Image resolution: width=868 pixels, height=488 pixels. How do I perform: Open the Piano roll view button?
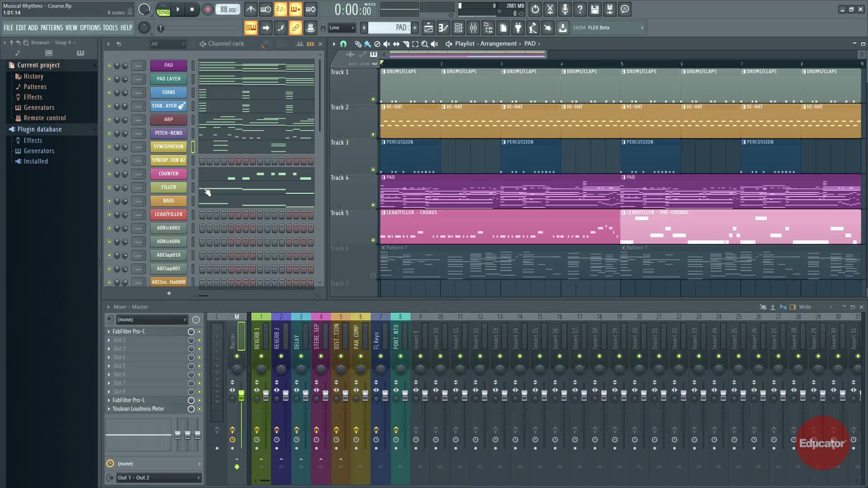443,28
